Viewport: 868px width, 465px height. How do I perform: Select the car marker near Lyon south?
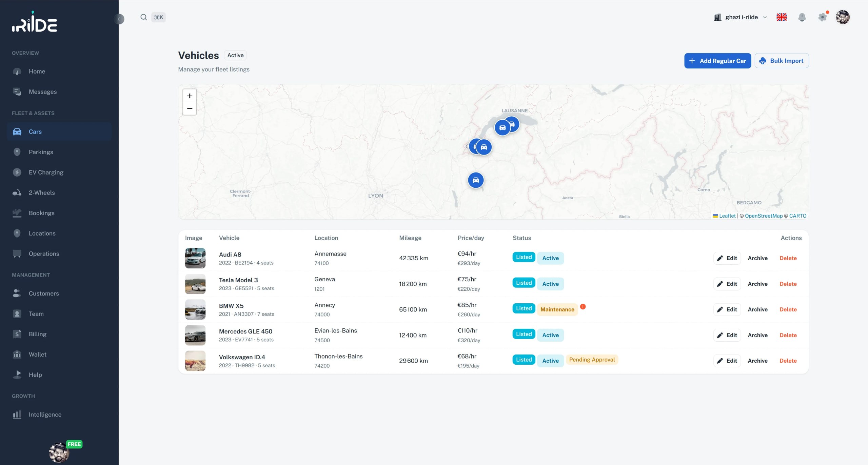click(x=476, y=180)
